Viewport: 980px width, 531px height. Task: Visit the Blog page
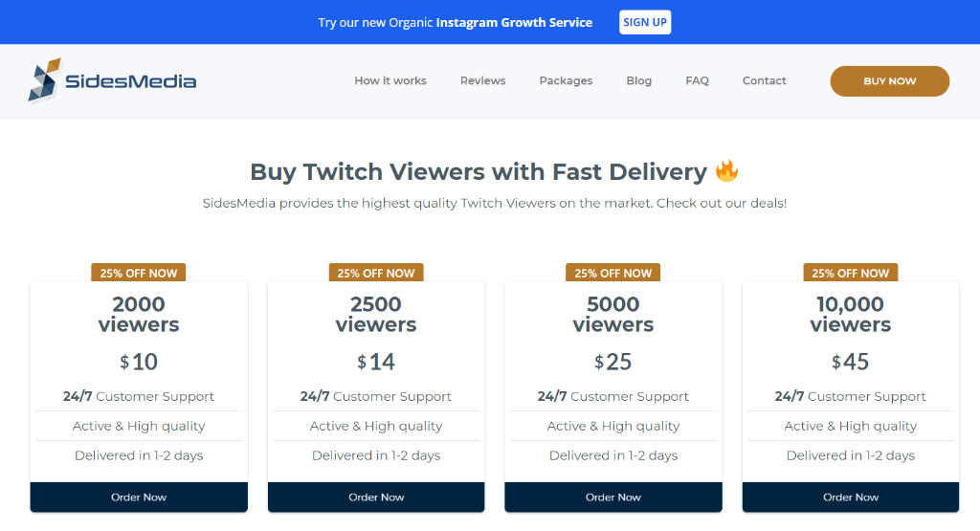[638, 80]
